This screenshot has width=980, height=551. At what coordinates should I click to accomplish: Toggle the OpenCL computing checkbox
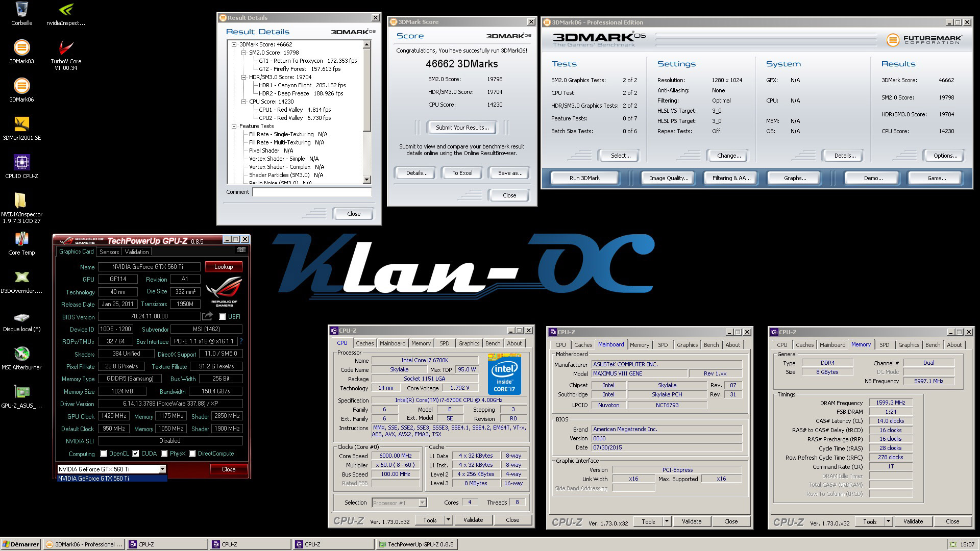tap(104, 454)
